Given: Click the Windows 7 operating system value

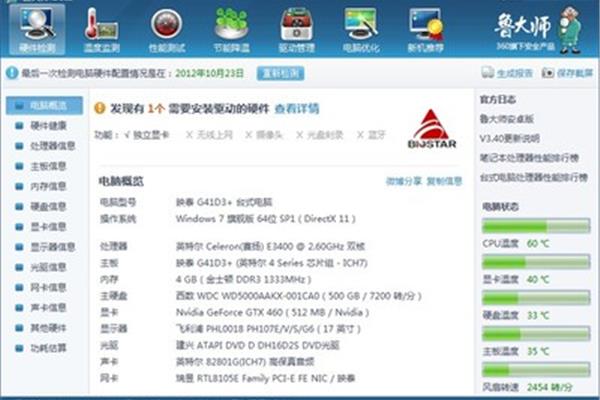Looking at the screenshot, I should point(266,219).
